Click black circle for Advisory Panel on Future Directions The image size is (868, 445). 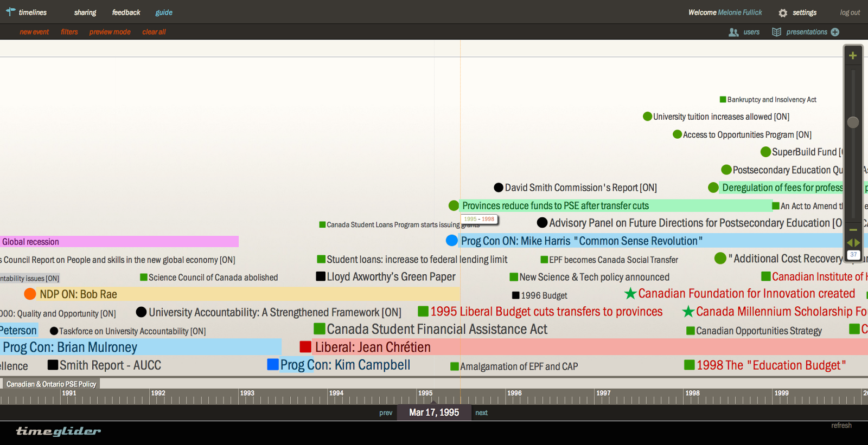pos(542,222)
